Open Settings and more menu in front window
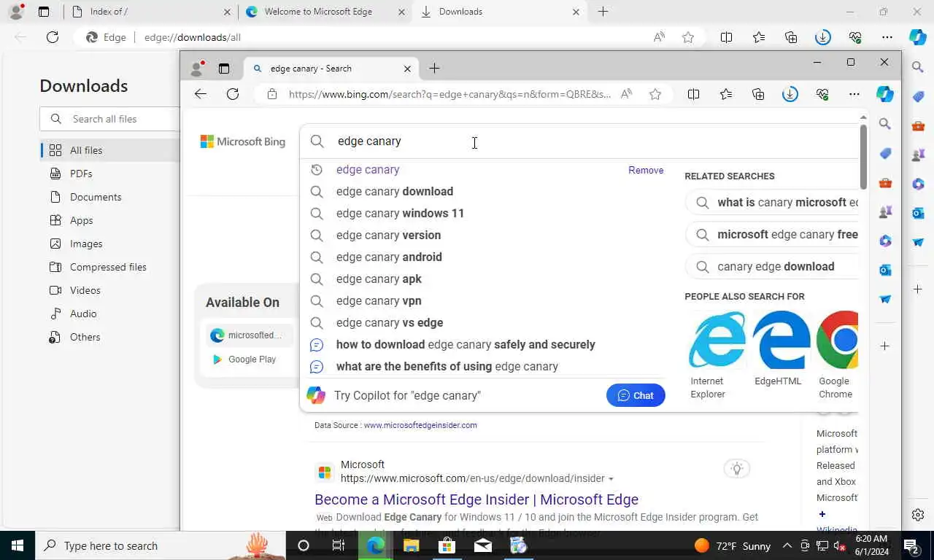This screenshot has height=560, width=934. (854, 94)
